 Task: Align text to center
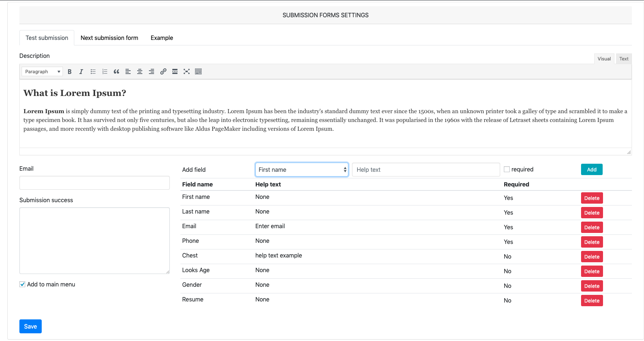tap(140, 71)
